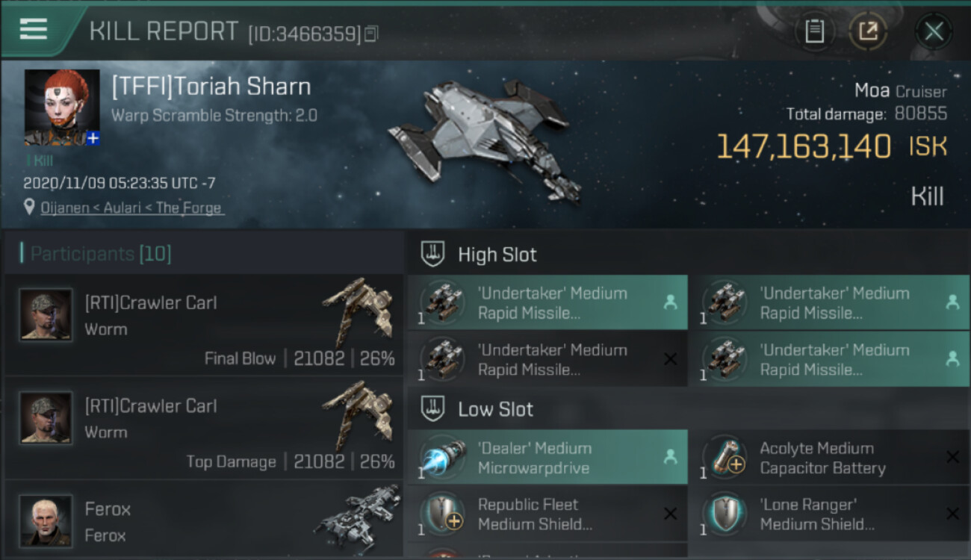Image resolution: width=971 pixels, height=560 pixels.
Task: Open the Oijanen location link
Action: coord(131,208)
